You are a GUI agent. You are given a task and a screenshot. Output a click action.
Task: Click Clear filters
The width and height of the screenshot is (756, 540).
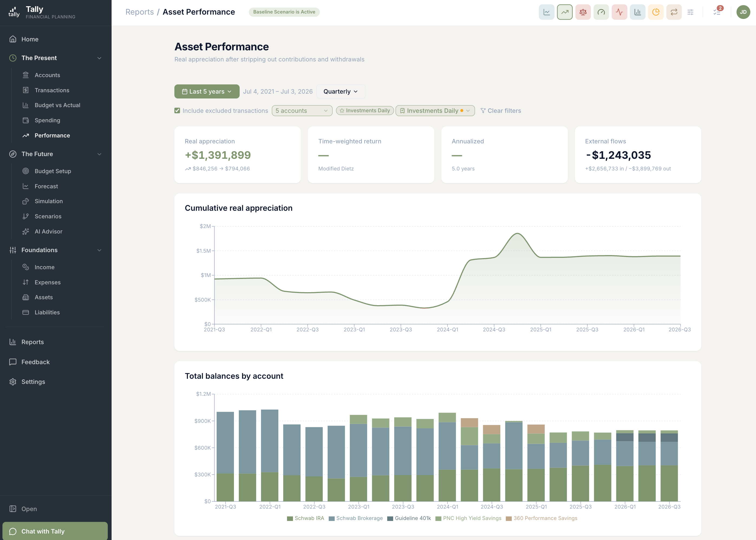coord(501,111)
